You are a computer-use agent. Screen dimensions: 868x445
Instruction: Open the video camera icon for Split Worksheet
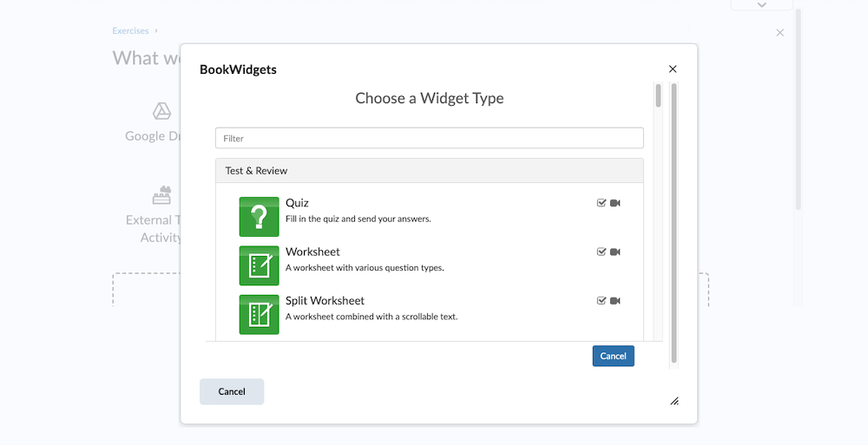pos(615,300)
